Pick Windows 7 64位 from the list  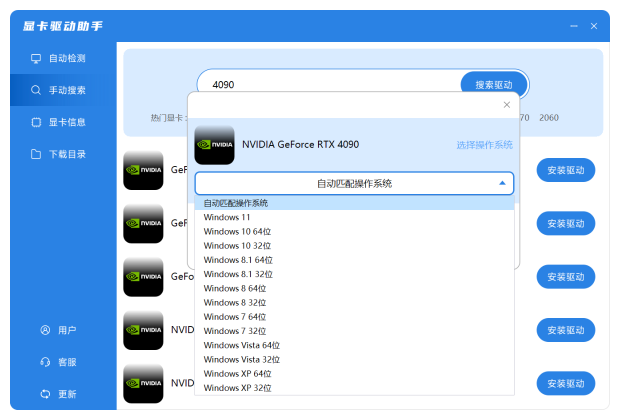coord(234,316)
